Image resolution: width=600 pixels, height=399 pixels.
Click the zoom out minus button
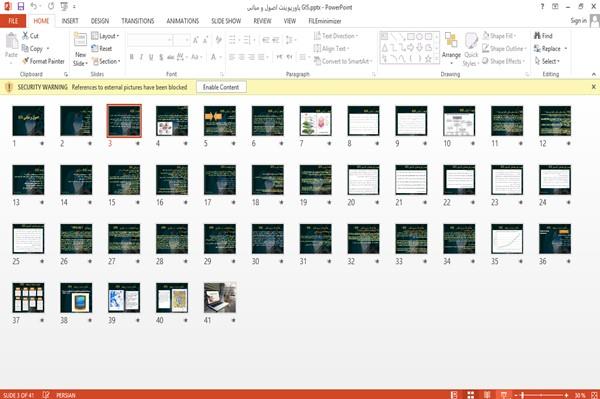point(516,395)
